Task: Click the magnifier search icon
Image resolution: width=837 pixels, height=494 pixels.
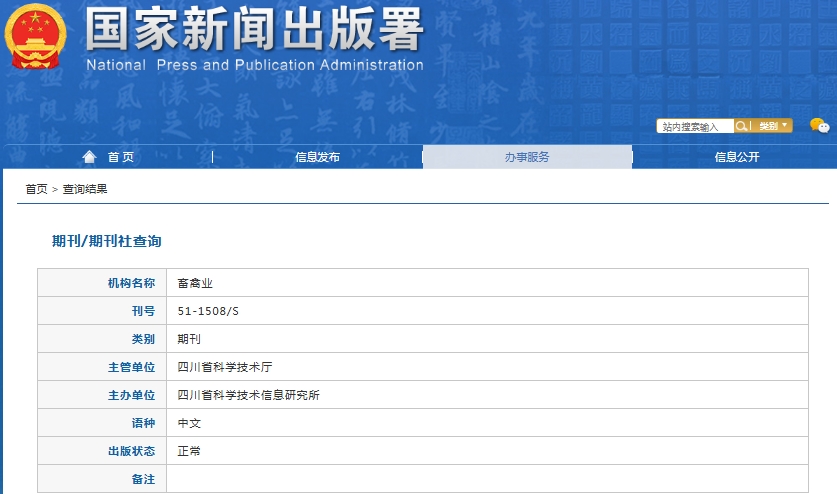Action: point(743,126)
